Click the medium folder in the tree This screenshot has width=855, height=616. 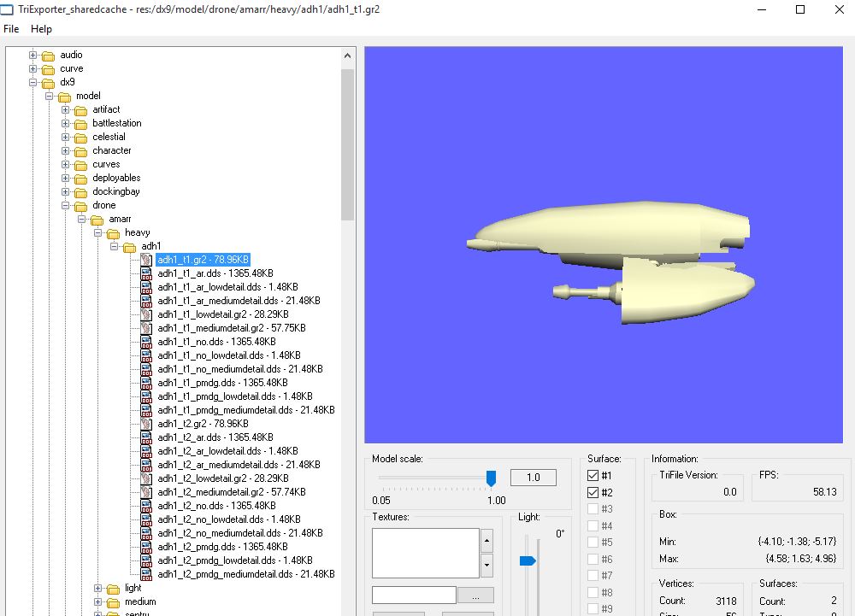pyautogui.click(x=140, y=601)
